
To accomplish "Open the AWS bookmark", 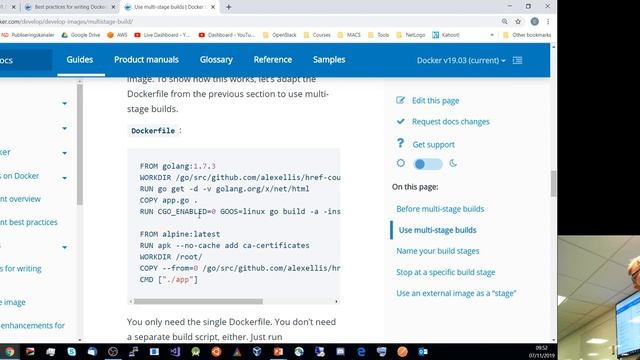I will (118, 35).
